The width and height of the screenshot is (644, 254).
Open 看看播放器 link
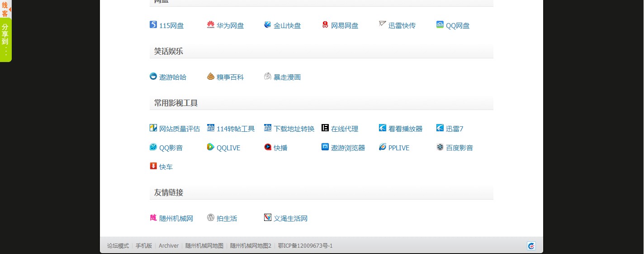pyautogui.click(x=406, y=129)
